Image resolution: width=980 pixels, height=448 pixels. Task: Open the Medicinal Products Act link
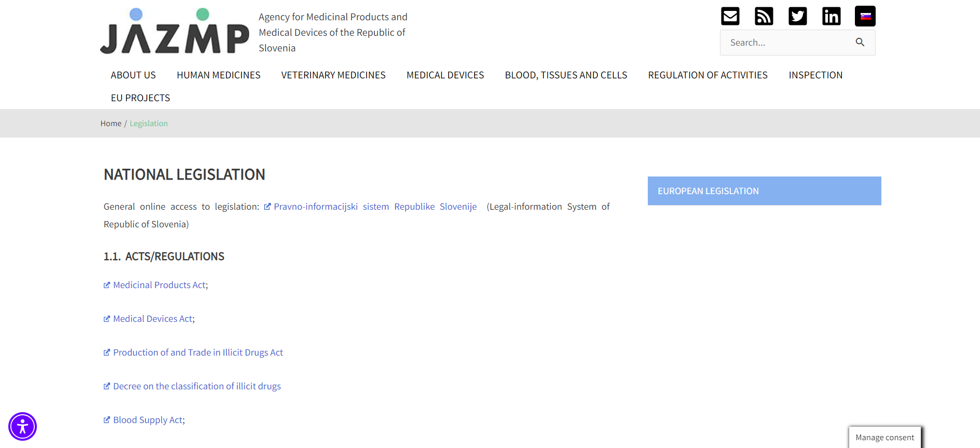point(159,285)
